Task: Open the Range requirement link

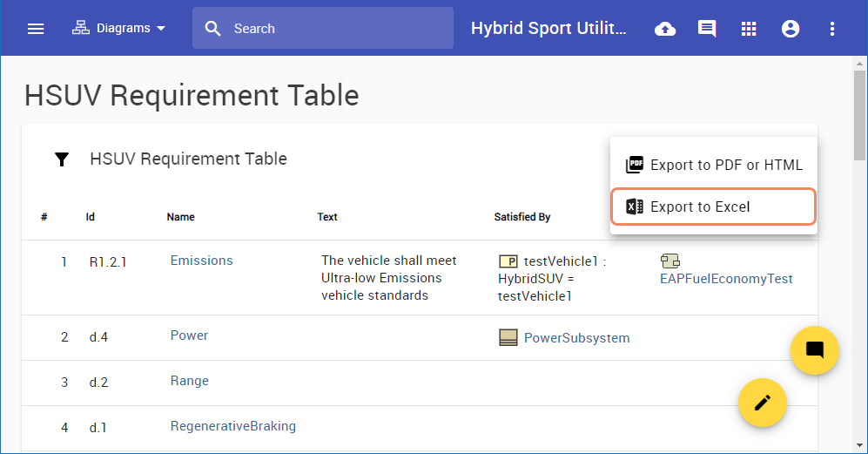Action: [x=190, y=381]
